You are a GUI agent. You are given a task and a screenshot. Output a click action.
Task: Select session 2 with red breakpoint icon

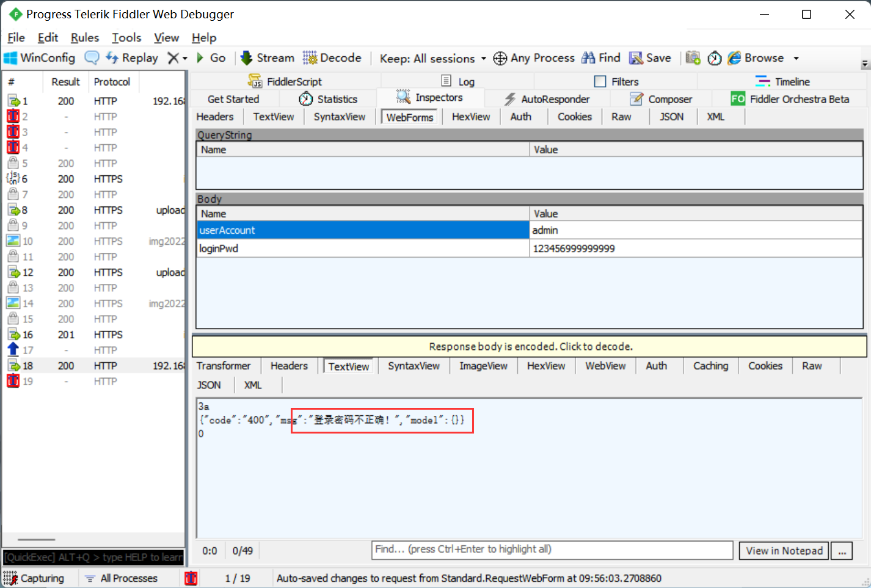pyautogui.click(x=93, y=116)
